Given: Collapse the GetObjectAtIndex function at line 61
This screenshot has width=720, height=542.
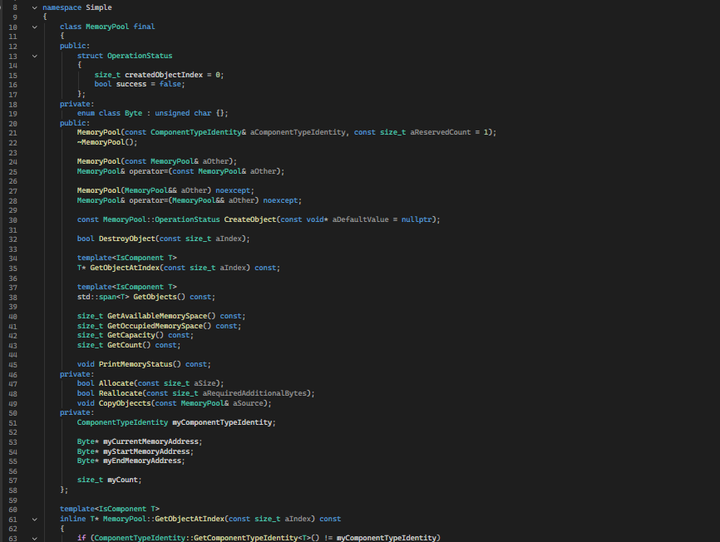Looking at the screenshot, I should tap(35, 518).
